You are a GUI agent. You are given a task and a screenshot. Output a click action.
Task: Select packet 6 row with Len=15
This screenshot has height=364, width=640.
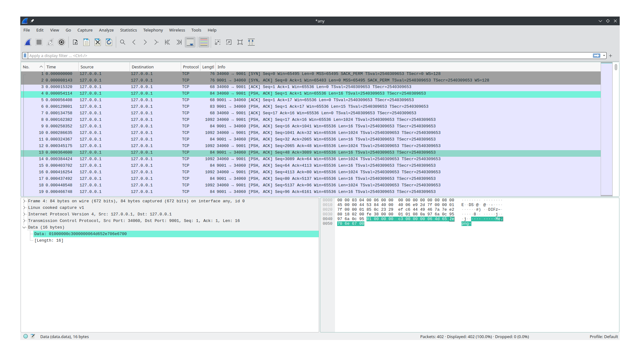[x=311, y=106]
